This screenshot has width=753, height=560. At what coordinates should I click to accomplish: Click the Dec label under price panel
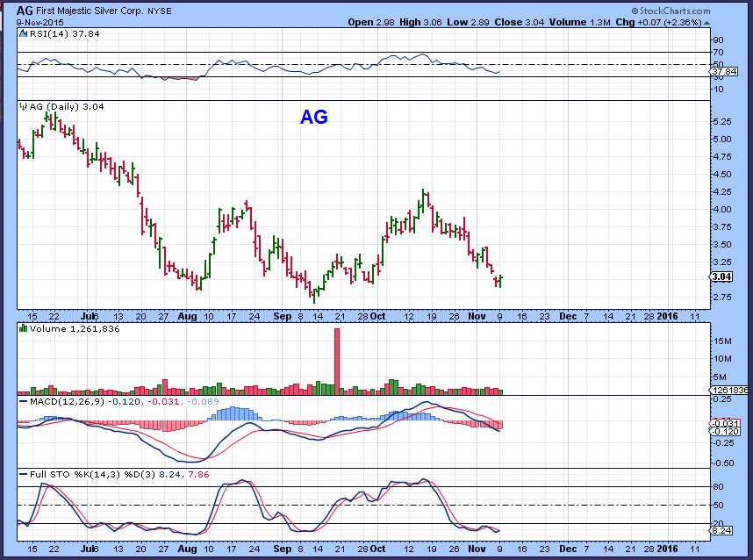coord(568,316)
